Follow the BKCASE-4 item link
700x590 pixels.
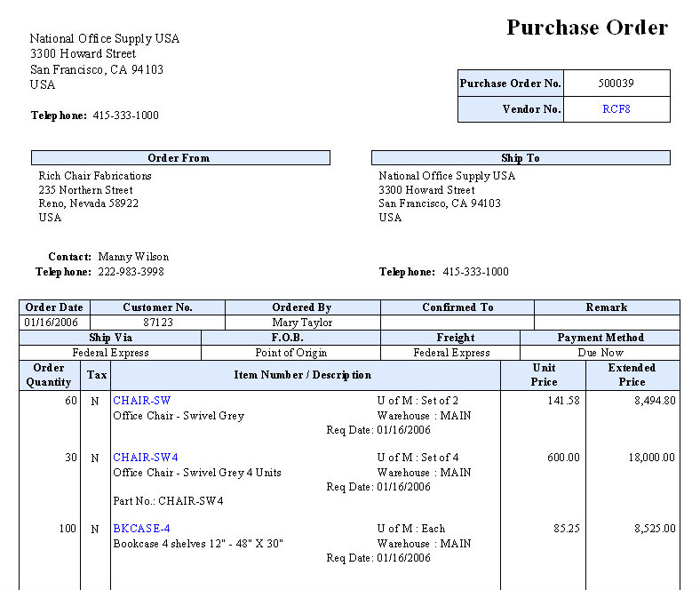point(141,529)
